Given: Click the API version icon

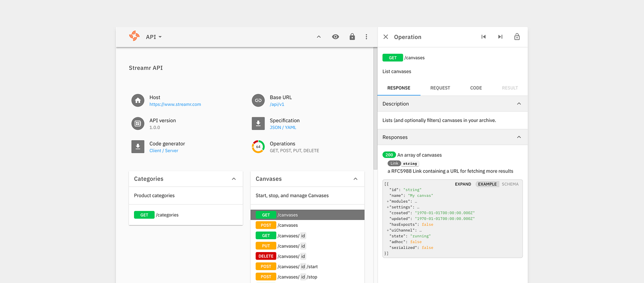Looking at the screenshot, I should [x=138, y=123].
